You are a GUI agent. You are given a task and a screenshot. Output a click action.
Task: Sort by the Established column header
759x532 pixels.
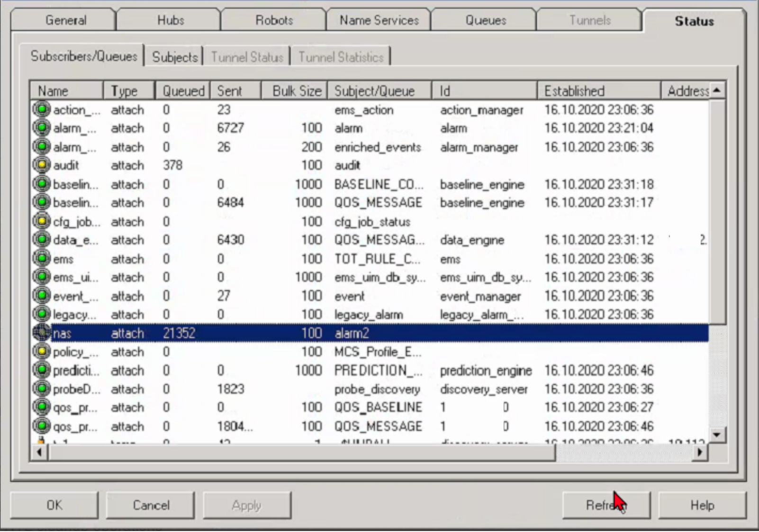pos(598,91)
